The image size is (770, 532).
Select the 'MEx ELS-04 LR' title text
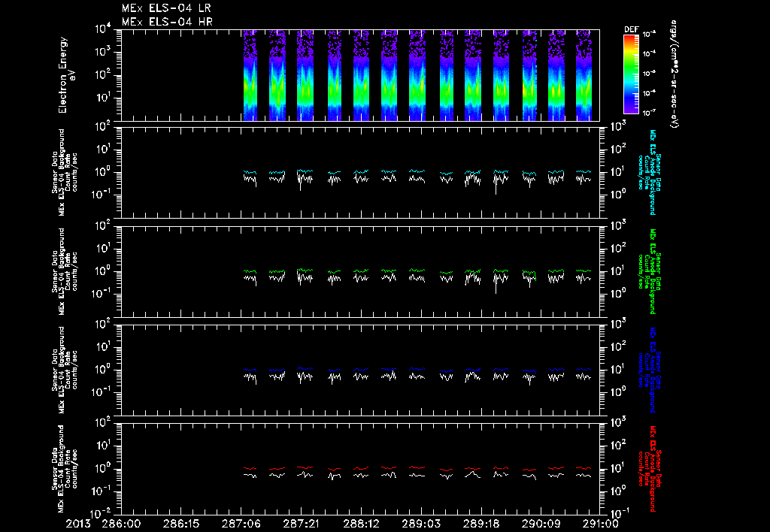[166, 8]
